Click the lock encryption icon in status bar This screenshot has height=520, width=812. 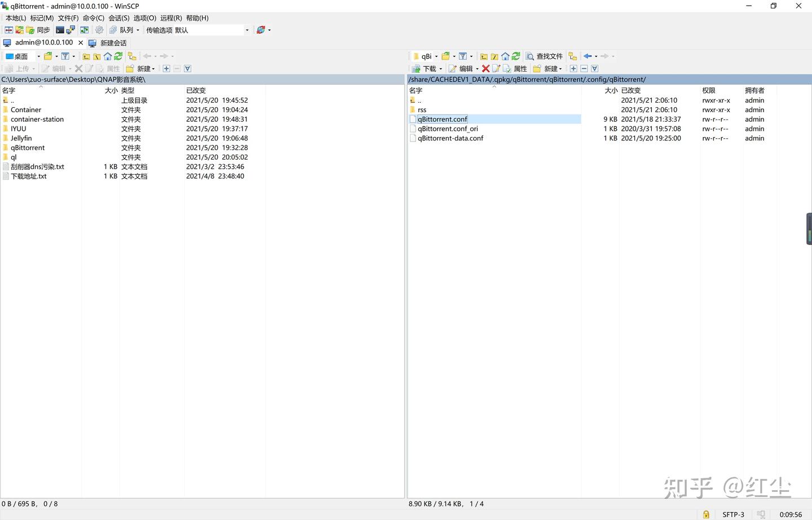(706, 514)
